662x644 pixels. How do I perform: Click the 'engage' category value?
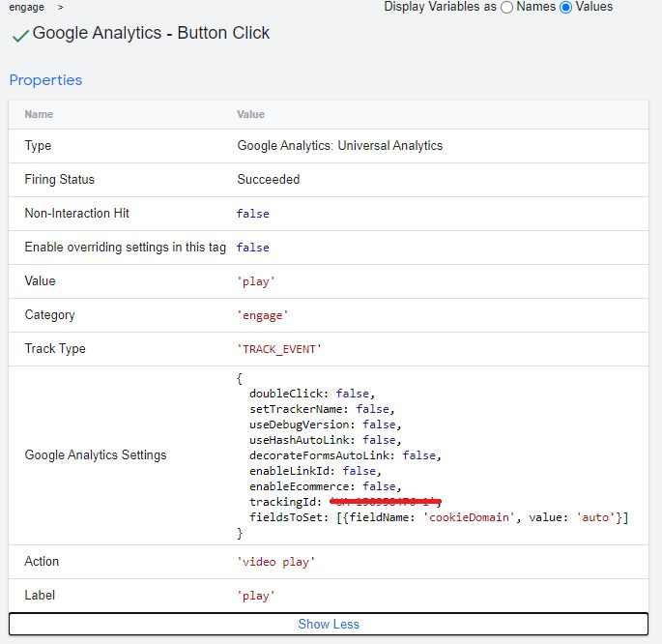click(x=262, y=315)
